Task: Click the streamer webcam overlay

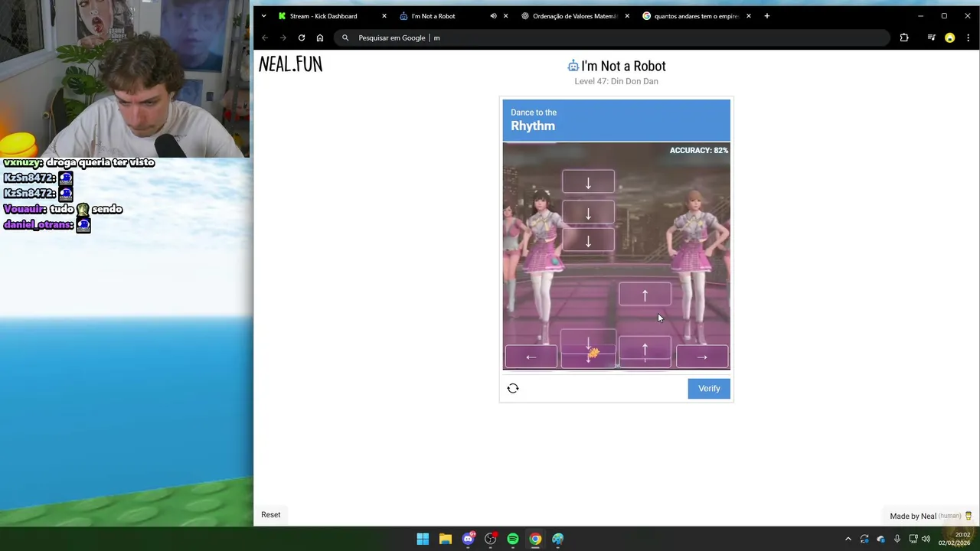Action: tap(125, 79)
